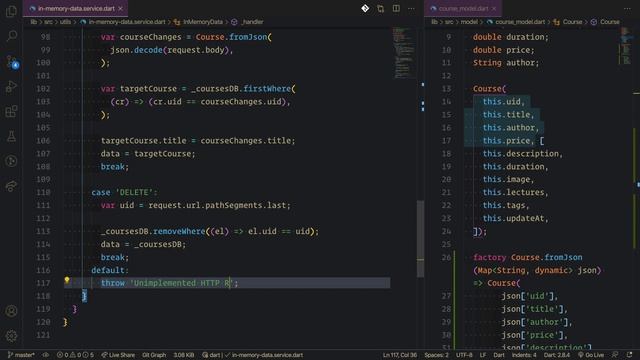Screen dimensions: 640x360
Task: Click the Indents: 4 status entry
Action: (524, 355)
